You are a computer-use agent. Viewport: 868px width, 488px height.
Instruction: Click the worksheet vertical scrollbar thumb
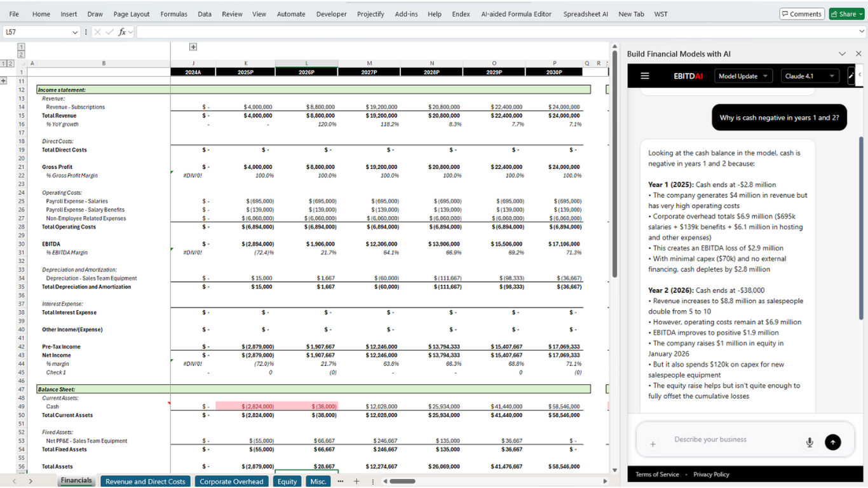click(x=614, y=163)
